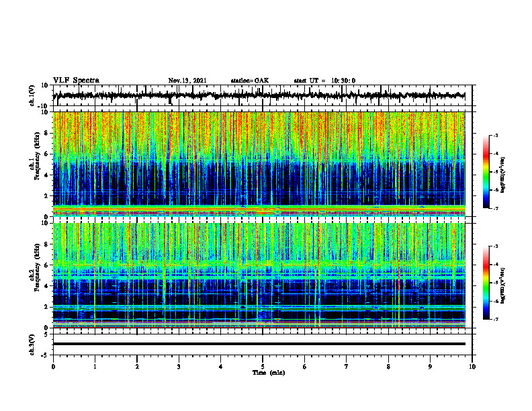Click time axis tick label "1"
Screen dimensions: 532x411
click(x=95, y=367)
